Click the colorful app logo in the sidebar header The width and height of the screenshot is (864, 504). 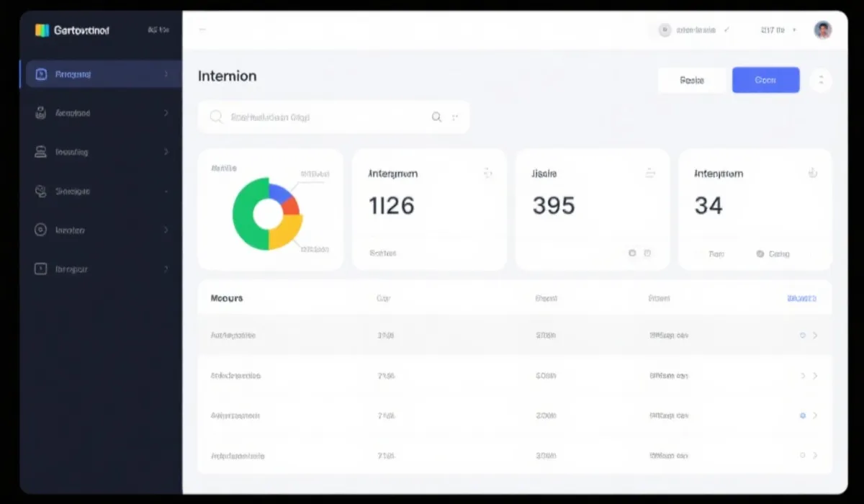click(42, 30)
